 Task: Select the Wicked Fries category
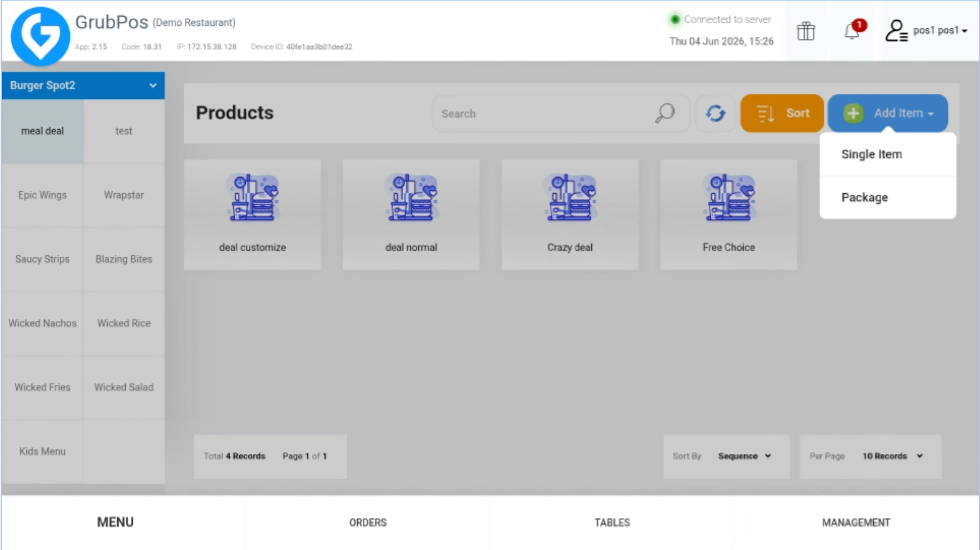coord(42,388)
